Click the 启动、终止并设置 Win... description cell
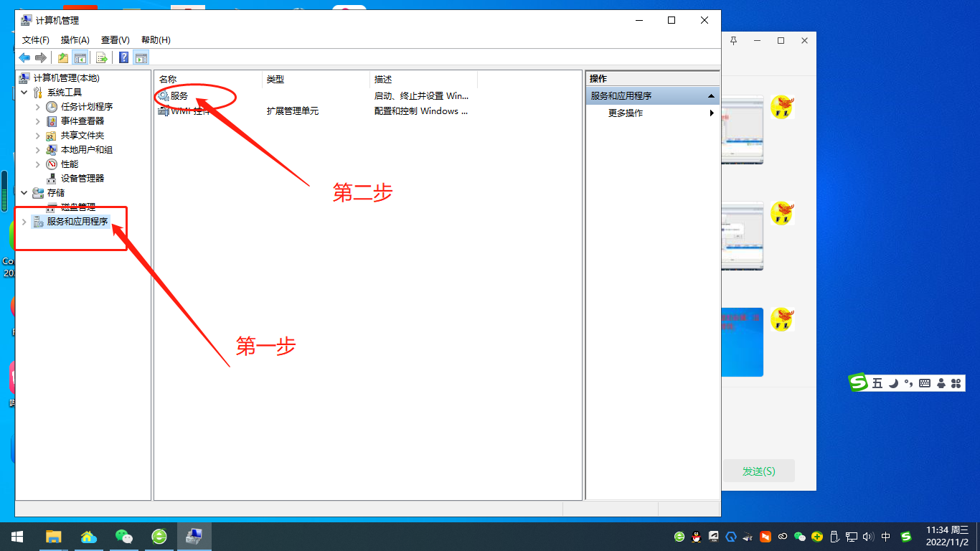The image size is (980, 551). (x=421, y=95)
